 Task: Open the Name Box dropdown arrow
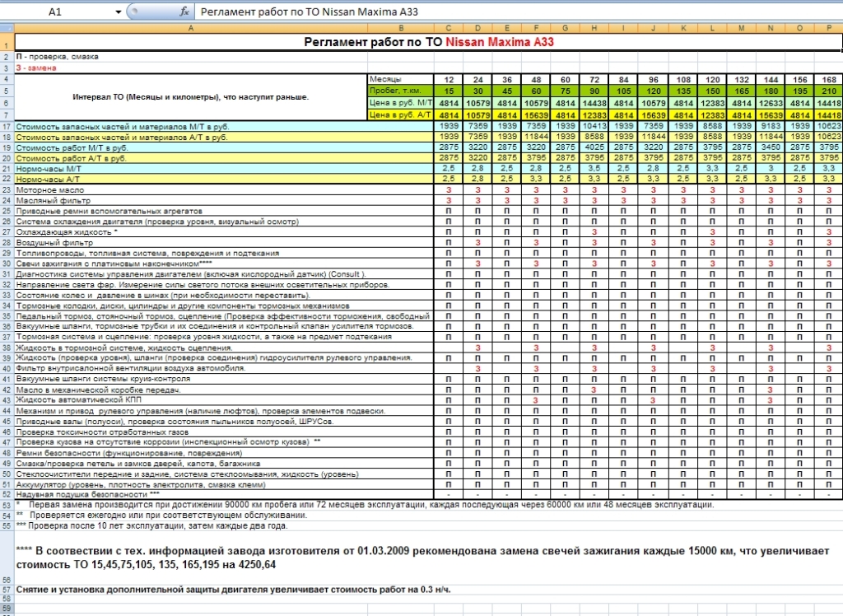tap(119, 12)
